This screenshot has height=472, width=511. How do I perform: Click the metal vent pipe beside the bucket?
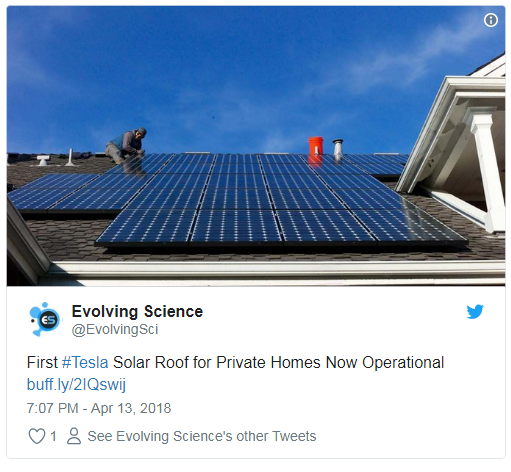(x=338, y=148)
